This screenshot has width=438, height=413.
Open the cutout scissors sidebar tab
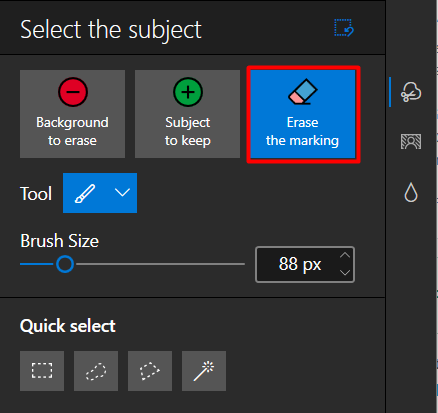click(411, 92)
